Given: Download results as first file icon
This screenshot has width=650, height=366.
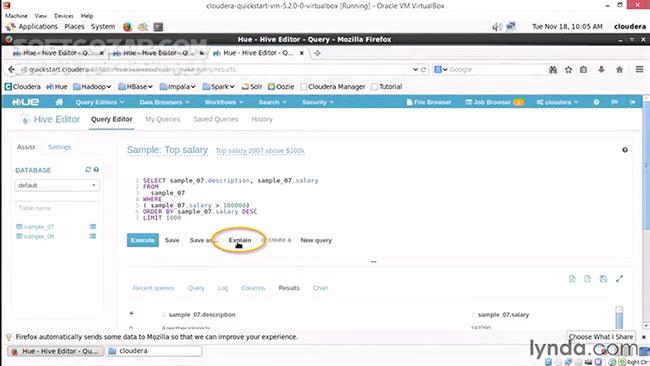Looking at the screenshot, I should click(x=572, y=279).
